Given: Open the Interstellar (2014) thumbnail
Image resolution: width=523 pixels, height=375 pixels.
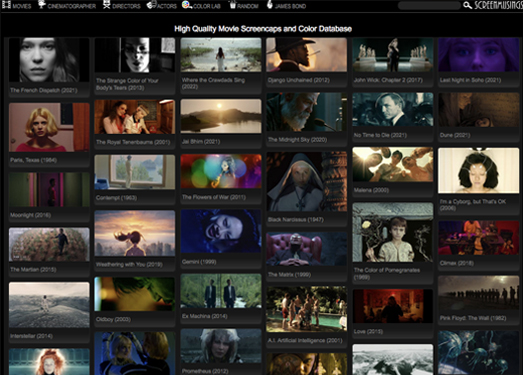Looking at the screenshot, I should [49, 305].
